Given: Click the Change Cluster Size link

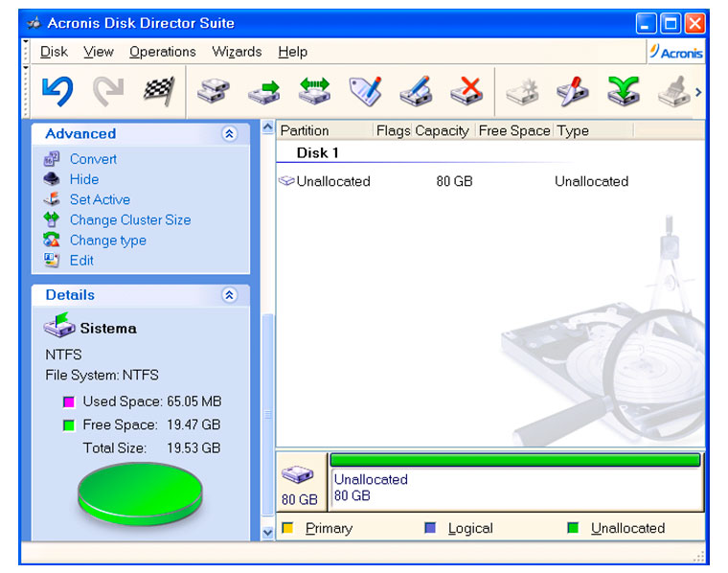Looking at the screenshot, I should 130,219.
